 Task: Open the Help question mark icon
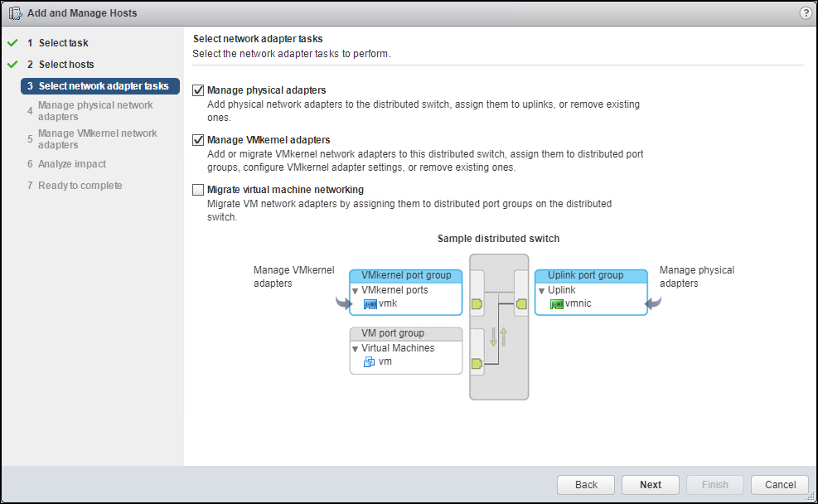[804, 12]
